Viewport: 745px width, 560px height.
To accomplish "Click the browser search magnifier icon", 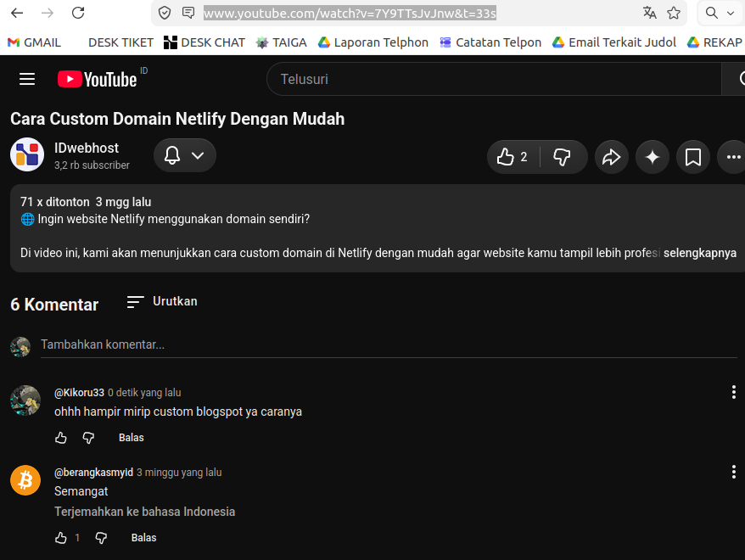I will coord(711,13).
